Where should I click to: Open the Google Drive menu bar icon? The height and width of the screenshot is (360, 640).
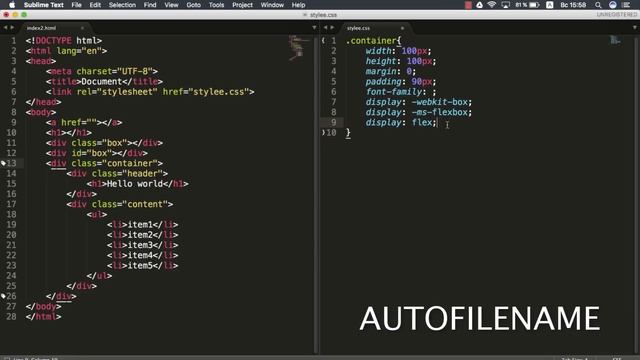click(480, 5)
